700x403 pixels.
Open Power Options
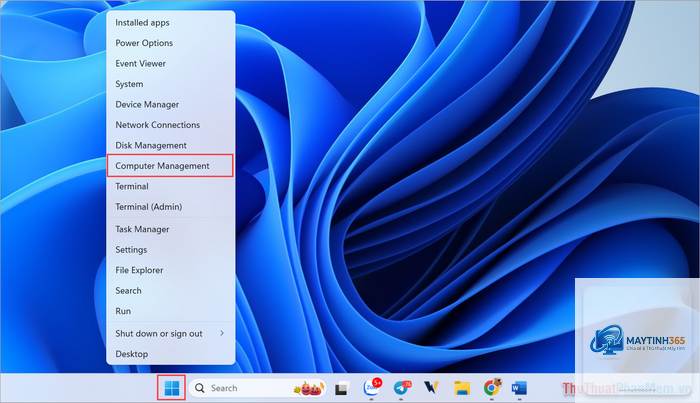pos(171,43)
